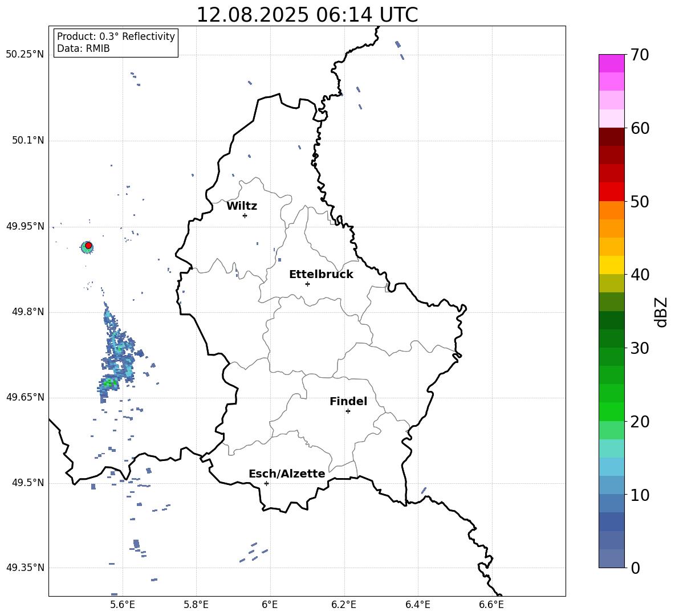Click the title 12.08.2025 06:14 UTC

307,15
